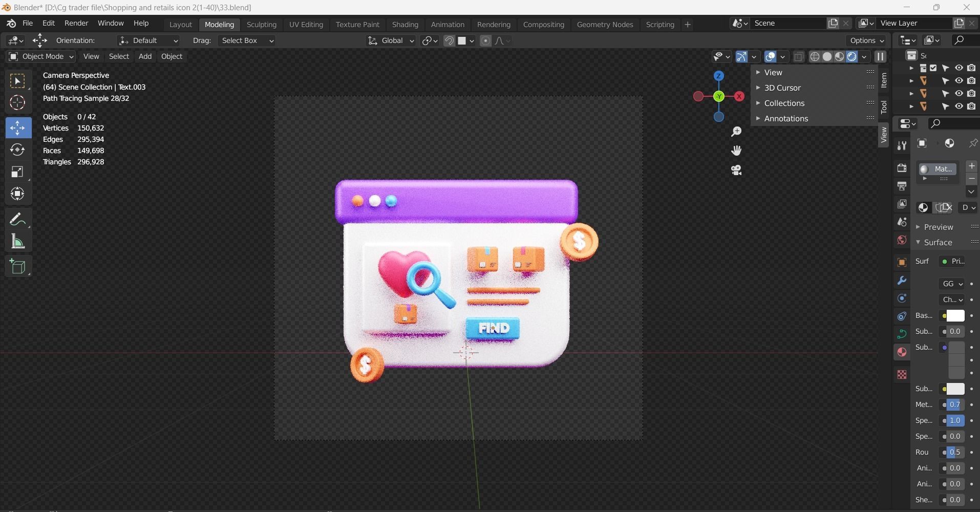Open the Physics properties tab

[902, 298]
